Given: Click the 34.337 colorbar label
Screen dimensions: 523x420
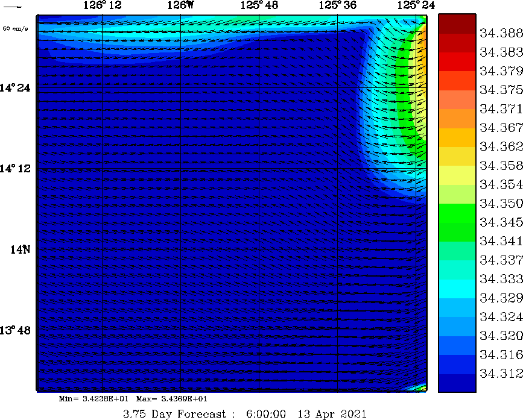Looking at the screenshot, I should click(x=501, y=260).
